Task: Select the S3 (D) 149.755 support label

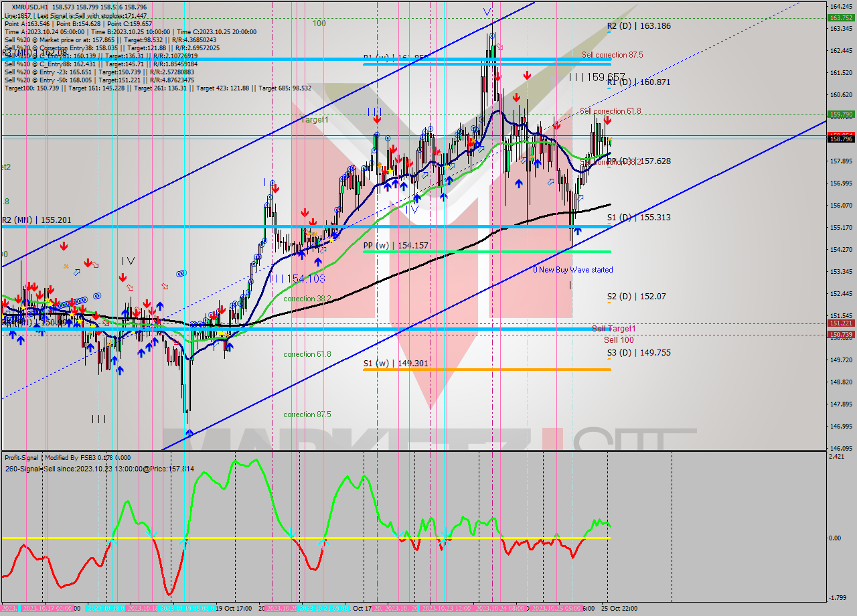Action: [x=638, y=353]
